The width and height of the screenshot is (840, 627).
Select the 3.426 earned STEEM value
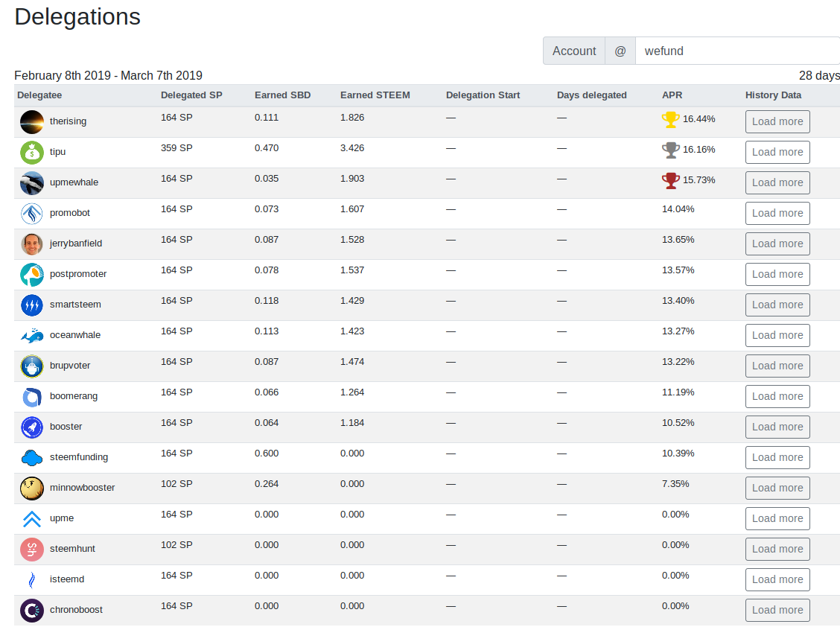click(x=352, y=148)
